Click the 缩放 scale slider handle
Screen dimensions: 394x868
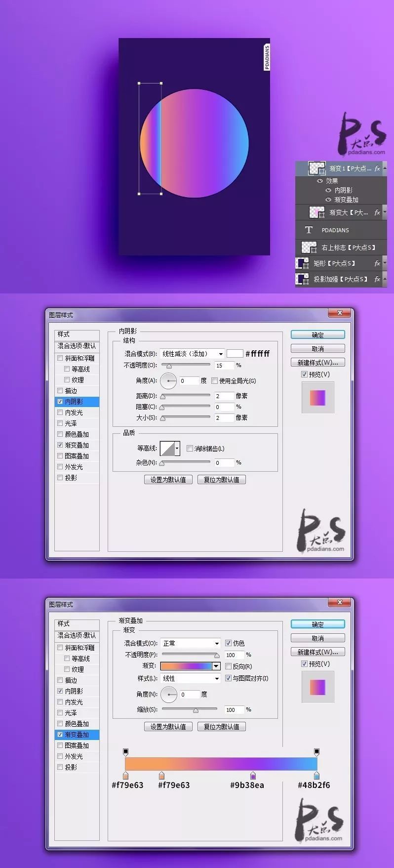pos(196,710)
